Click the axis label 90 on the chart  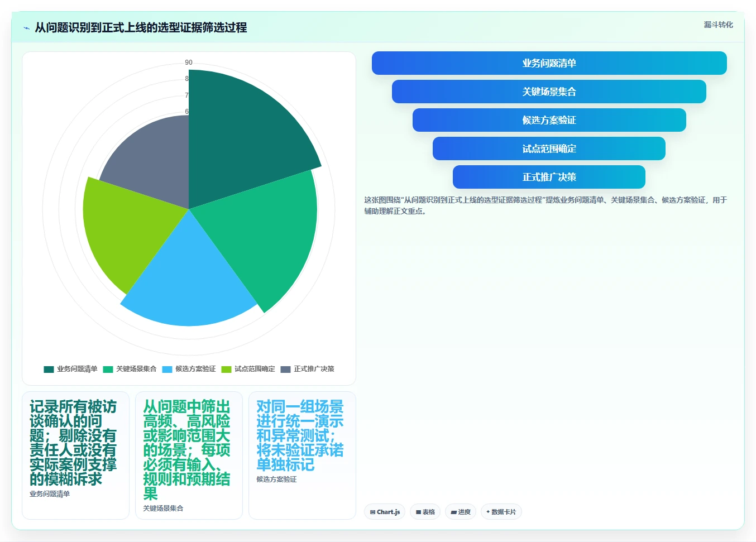point(189,63)
